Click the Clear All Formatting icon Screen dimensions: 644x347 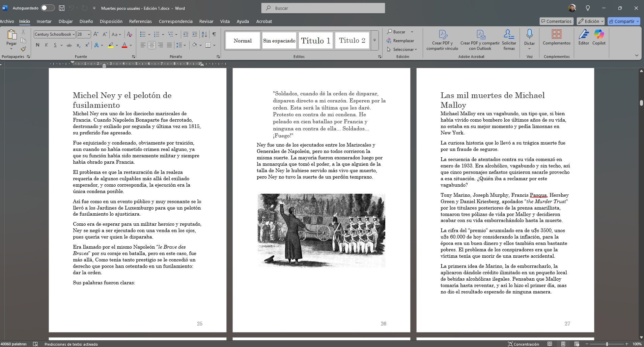[x=129, y=34]
